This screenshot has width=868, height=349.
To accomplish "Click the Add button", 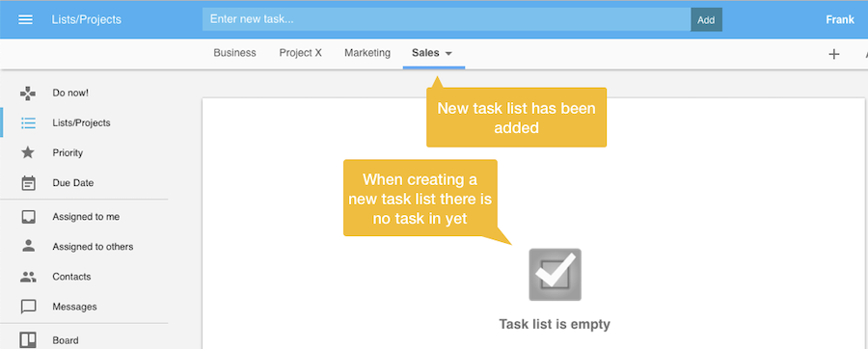I will click(x=706, y=19).
